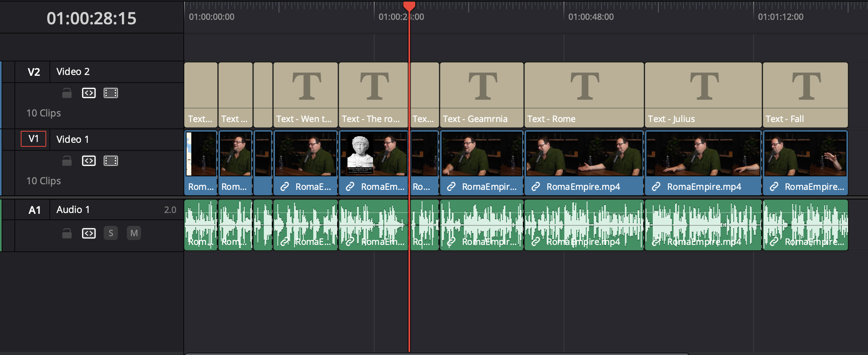The image size is (868, 355).
Task: Select last audio clip below Text - Fall
Action: pyautogui.click(x=805, y=225)
